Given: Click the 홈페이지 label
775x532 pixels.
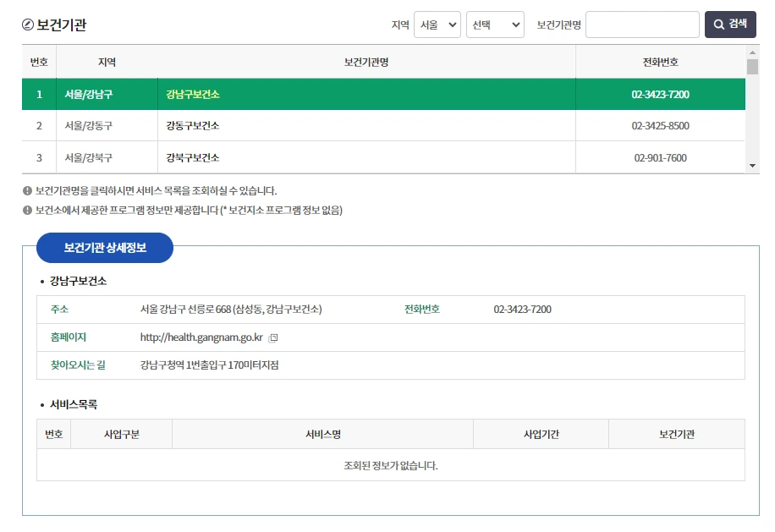Looking at the screenshot, I should 69,337.
